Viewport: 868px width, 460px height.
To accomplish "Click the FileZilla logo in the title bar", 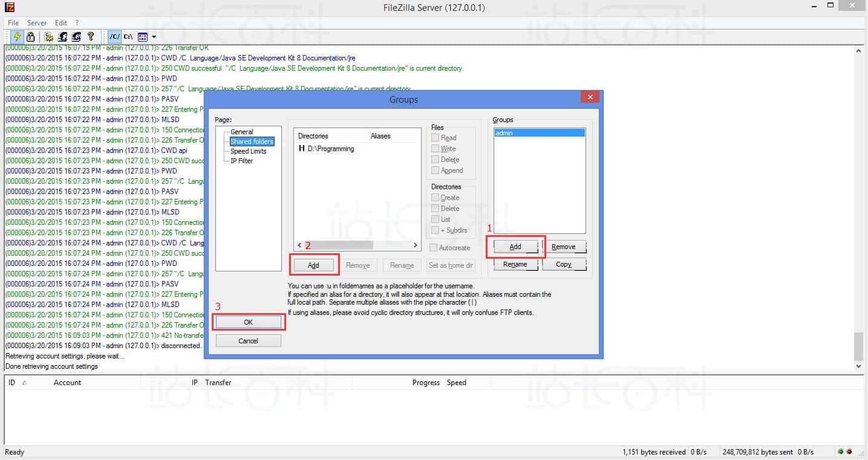I will tap(9, 7).
